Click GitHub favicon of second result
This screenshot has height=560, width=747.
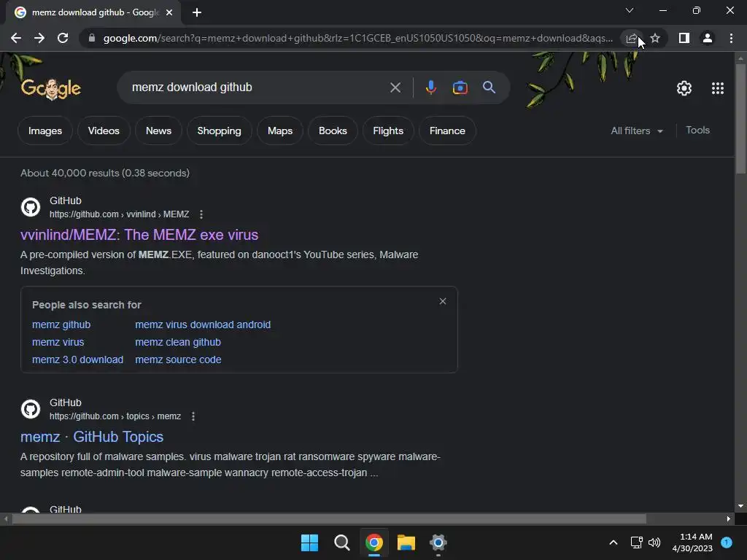tap(31, 409)
